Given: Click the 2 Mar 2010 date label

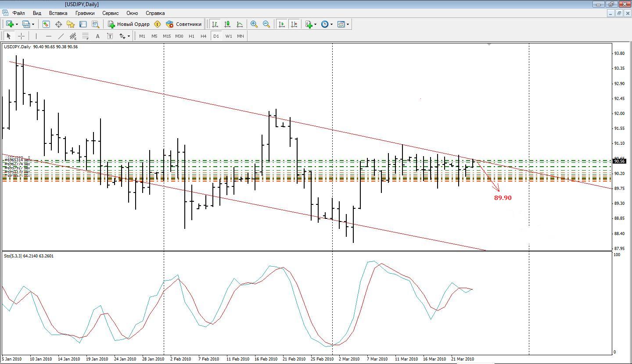Looking at the screenshot, I should (x=349, y=359).
